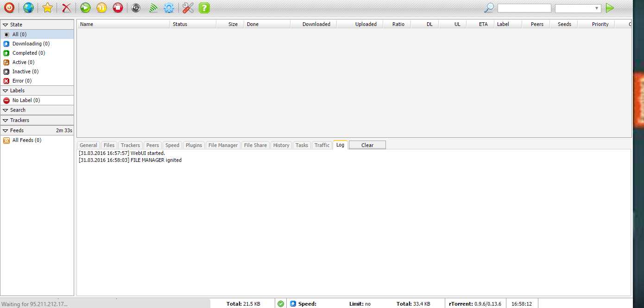Click the globe Add Torrent icon

[x=28, y=7]
